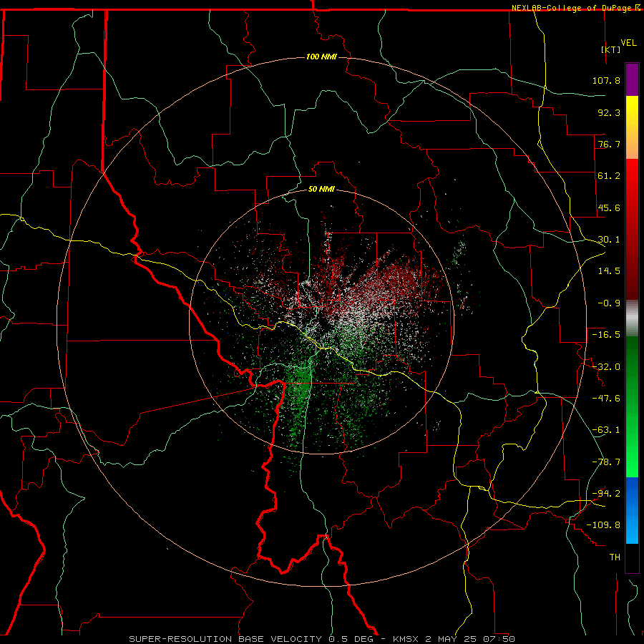Click the -16.5 velocity scale value

(x=606, y=335)
